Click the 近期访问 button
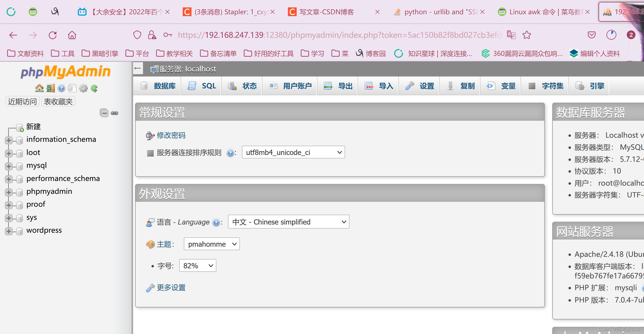This screenshot has width=644, height=334. (22, 102)
